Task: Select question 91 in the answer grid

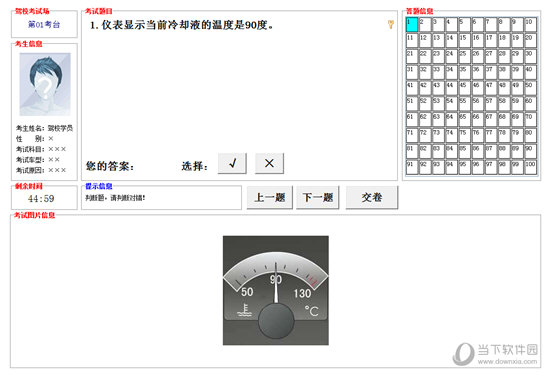Action: (x=412, y=168)
